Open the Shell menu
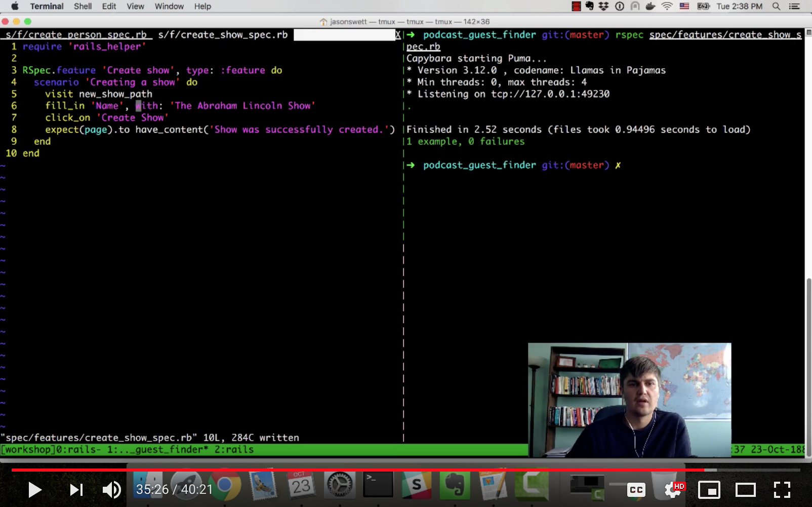Image resolution: width=812 pixels, height=507 pixels. pyautogui.click(x=83, y=6)
